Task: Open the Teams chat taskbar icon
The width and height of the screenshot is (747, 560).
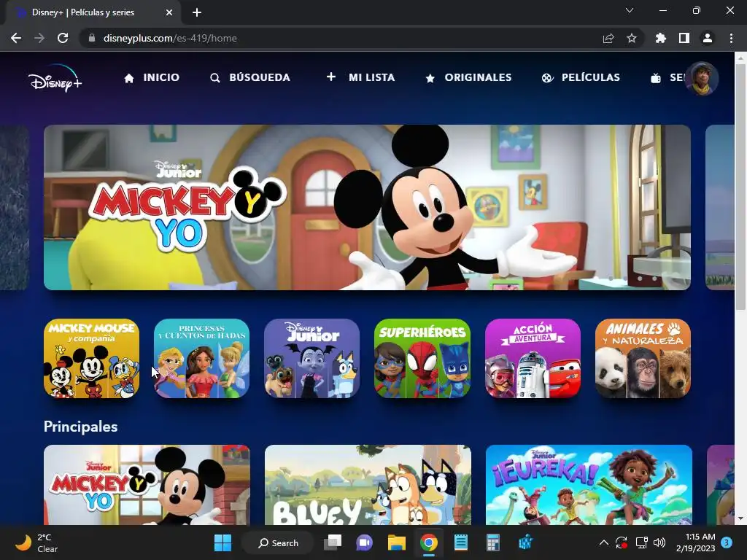Action: tap(365, 542)
